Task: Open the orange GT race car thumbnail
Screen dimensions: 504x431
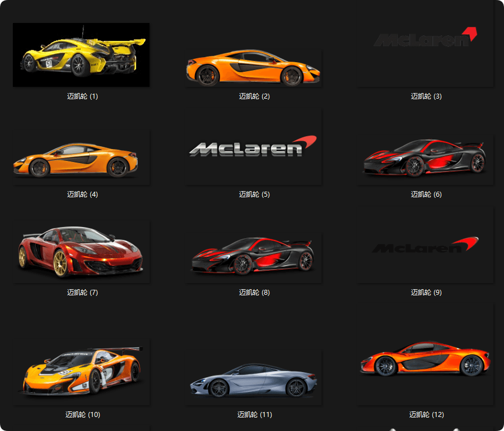Action: 82,371
